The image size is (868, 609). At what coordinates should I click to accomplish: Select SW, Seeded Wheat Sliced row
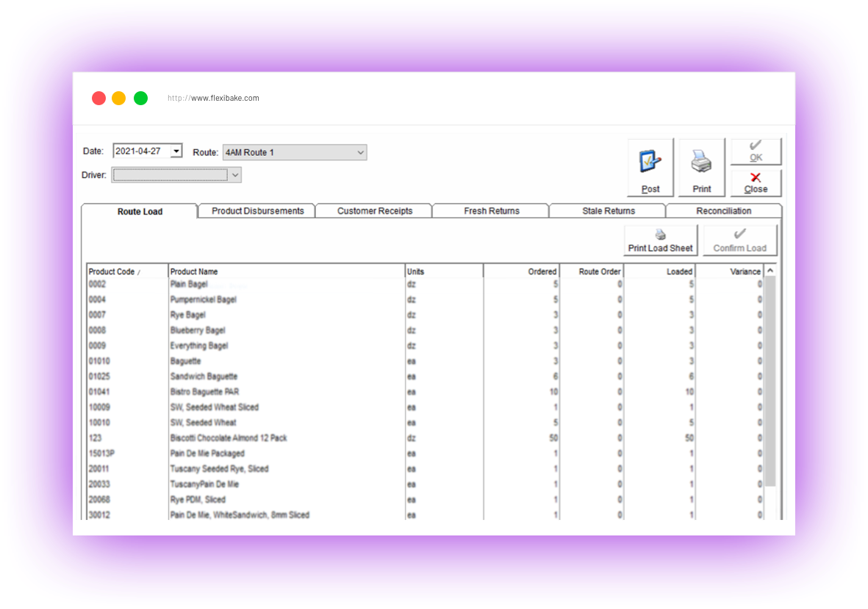tap(425, 407)
